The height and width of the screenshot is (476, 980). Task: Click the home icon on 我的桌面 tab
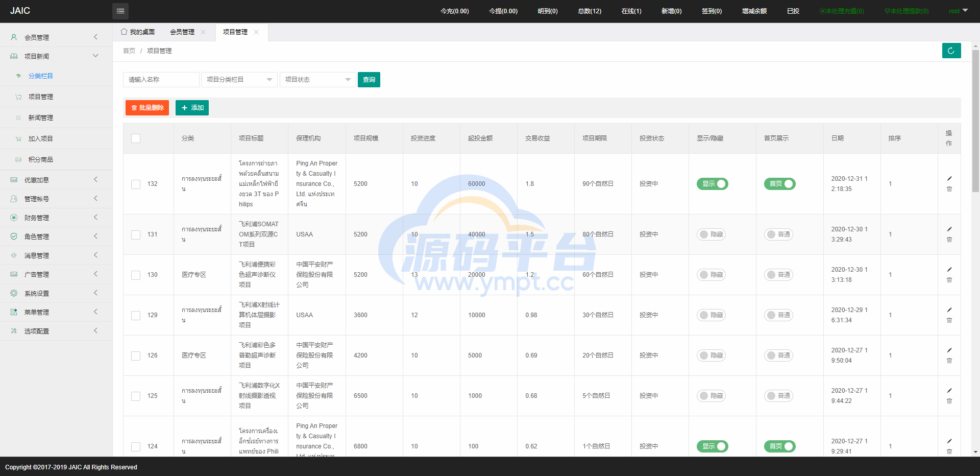[124, 32]
